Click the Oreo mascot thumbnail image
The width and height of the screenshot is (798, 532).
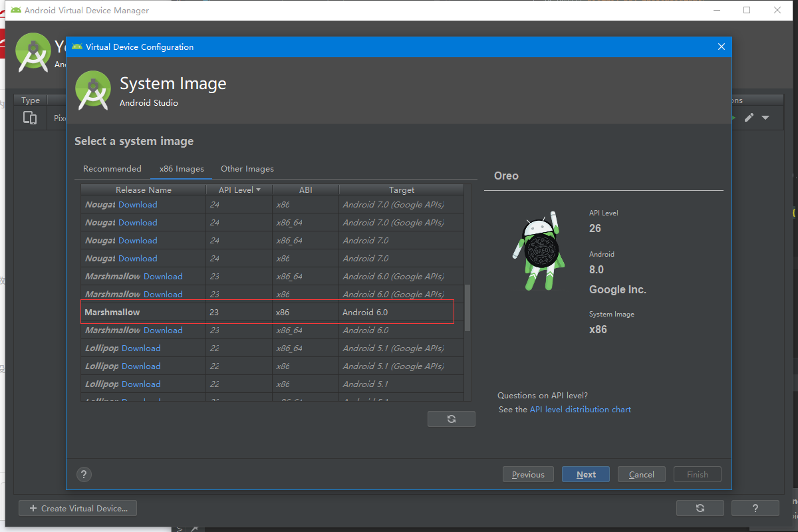pos(539,251)
